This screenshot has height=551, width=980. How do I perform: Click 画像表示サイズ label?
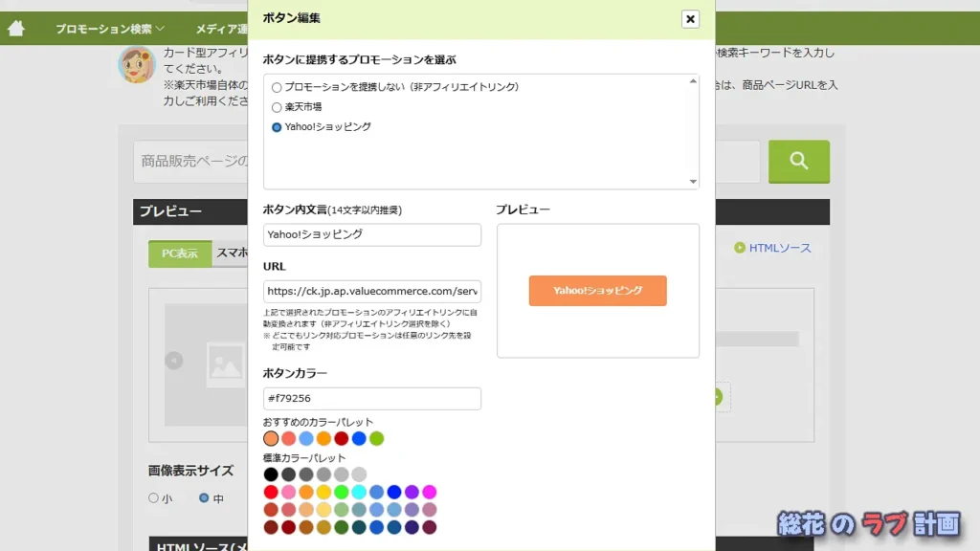point(191,471)
